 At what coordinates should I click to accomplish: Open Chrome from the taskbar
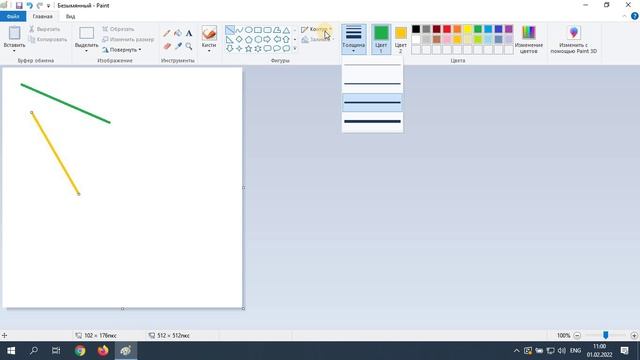[80, 351]
